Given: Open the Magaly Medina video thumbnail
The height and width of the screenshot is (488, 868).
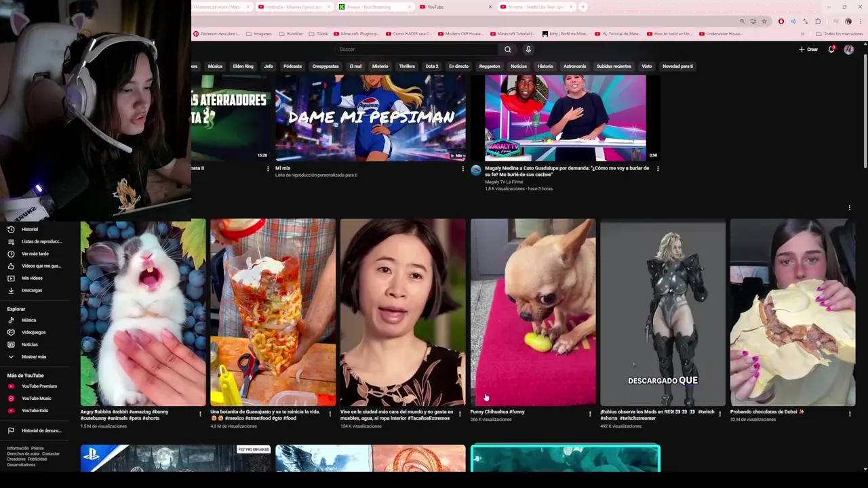Looking at the screenshot, I should pyautogui.click(x=566, y=118).
